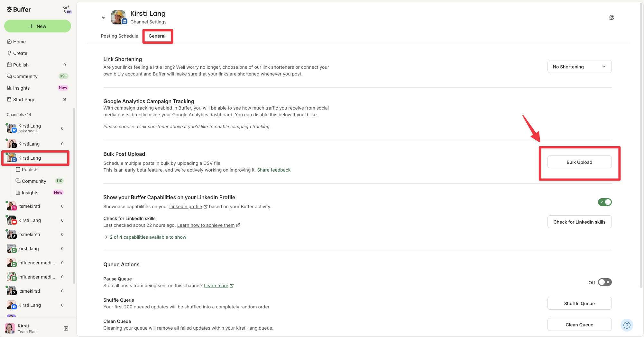
Task: Open top-level Insights menu item
Action: tap(38, 88)
